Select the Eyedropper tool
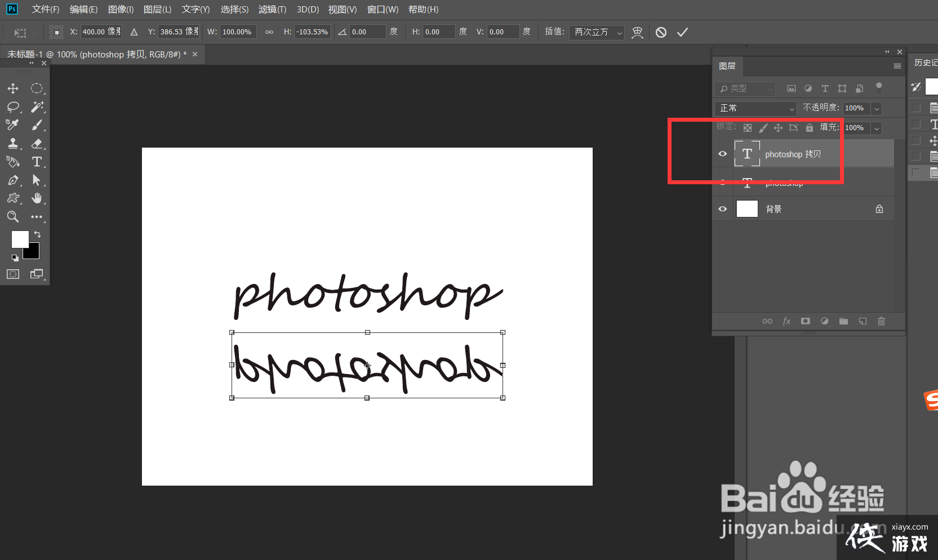938x560 pixels. click(x=12, y=125)
